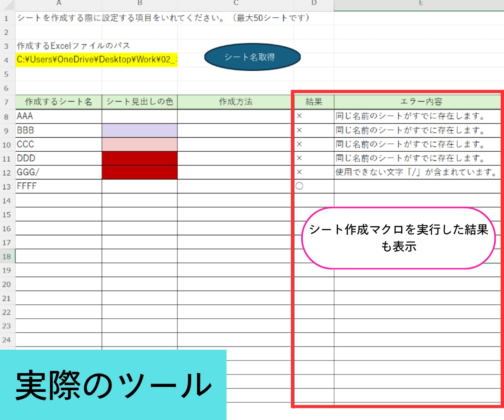
Task: Click the シート名取得 oval button
Action: pyautogui.click(x=252, y=57)
